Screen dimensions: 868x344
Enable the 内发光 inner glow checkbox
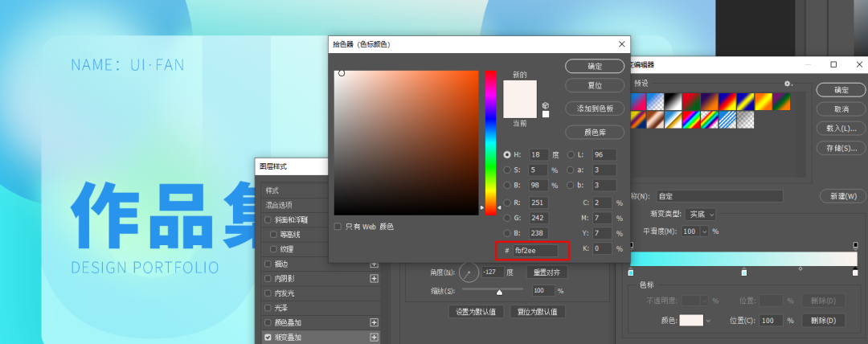268,293
